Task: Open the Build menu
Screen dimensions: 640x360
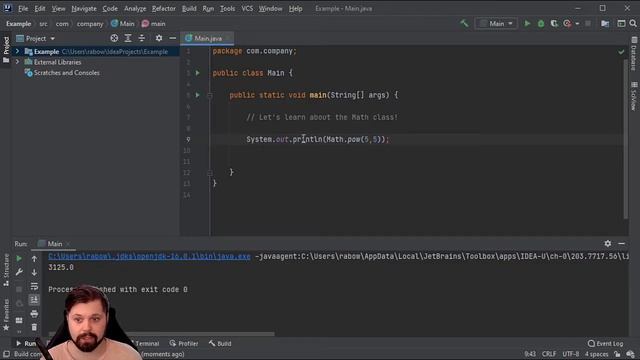Action: (189, 9)
